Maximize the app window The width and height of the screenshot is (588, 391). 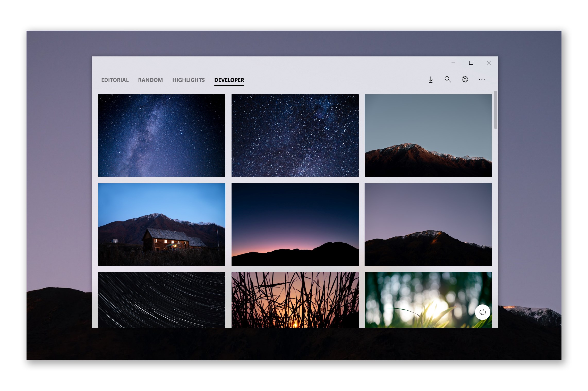pos(471,63)
